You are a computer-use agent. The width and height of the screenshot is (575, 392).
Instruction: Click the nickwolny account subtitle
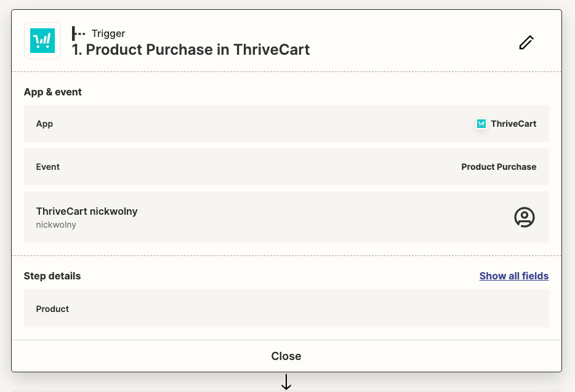[56, 225]
